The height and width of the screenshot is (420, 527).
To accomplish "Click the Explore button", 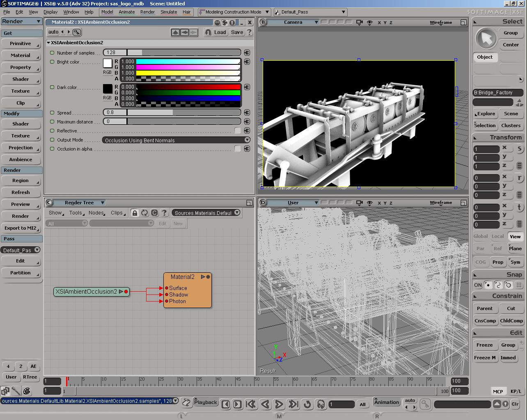I will (486, 114).
